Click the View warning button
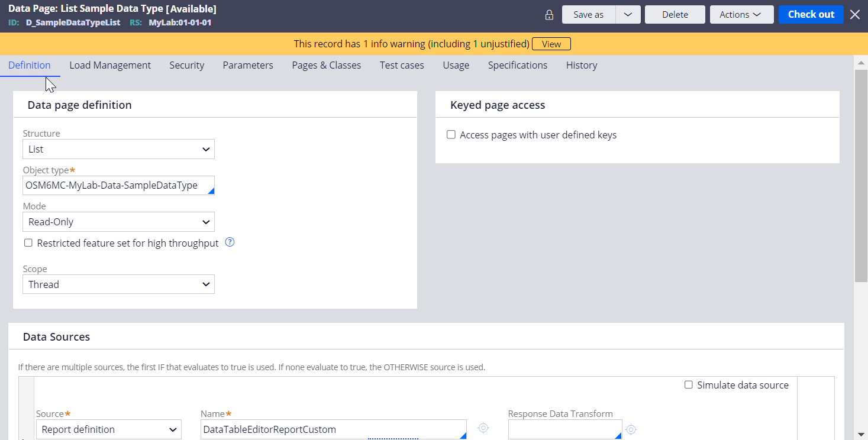 pyautogui.click(x=551, y=44)
